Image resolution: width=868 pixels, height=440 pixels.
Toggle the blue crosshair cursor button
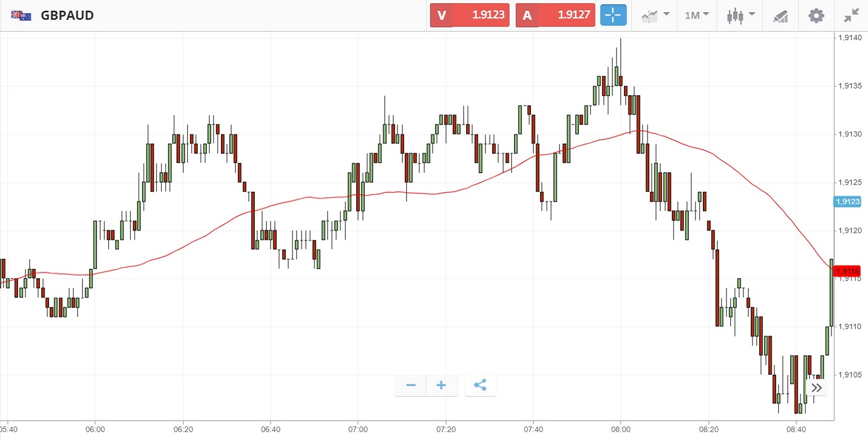click(x=613, y=15)
